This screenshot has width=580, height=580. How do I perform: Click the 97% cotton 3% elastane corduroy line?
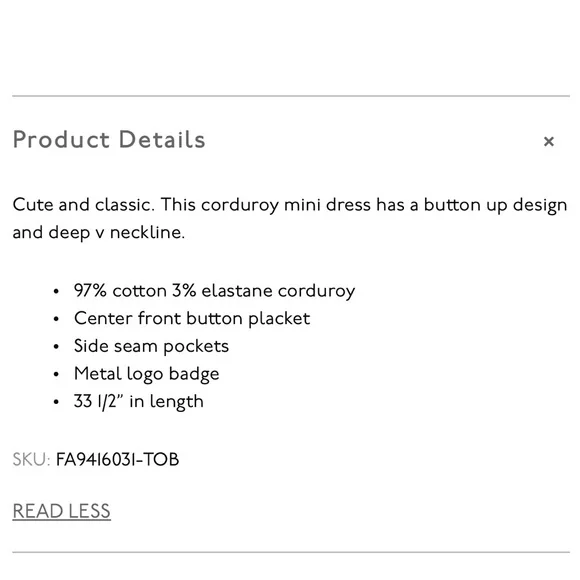[x=215, y=291]
